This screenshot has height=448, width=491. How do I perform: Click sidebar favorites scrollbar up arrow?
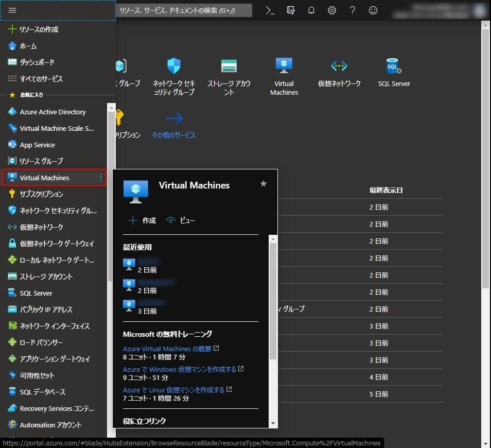point(111,108)
